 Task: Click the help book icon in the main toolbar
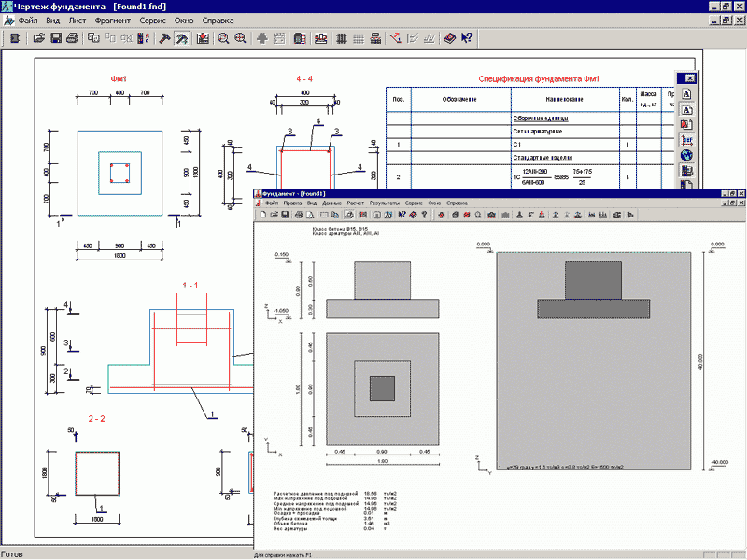pos(449,38)
